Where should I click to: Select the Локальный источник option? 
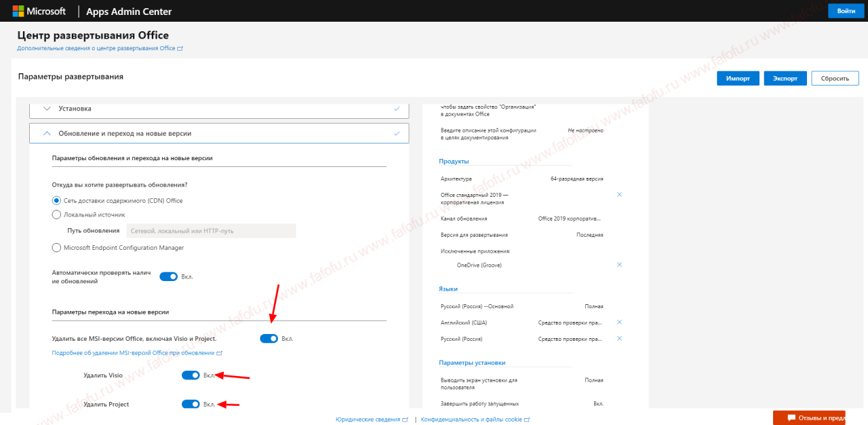[56, 215]
